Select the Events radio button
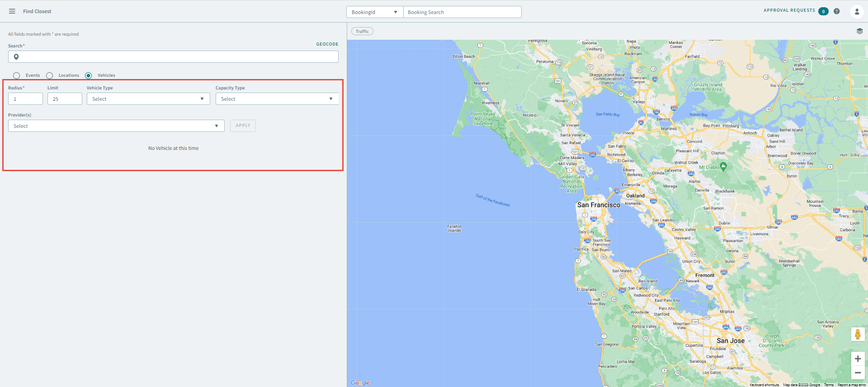The height and width of the screenshot is (387, 868). pos(17,75)
